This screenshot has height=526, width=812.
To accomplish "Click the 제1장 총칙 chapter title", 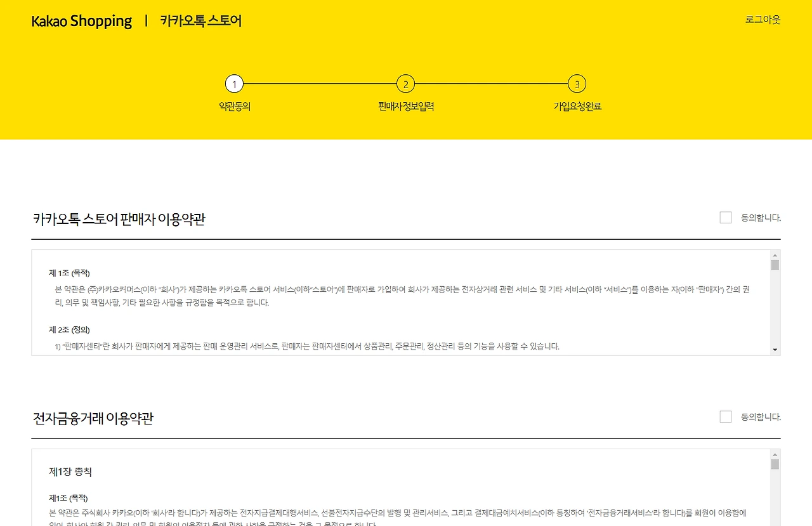I will click(x=71, y=472).
